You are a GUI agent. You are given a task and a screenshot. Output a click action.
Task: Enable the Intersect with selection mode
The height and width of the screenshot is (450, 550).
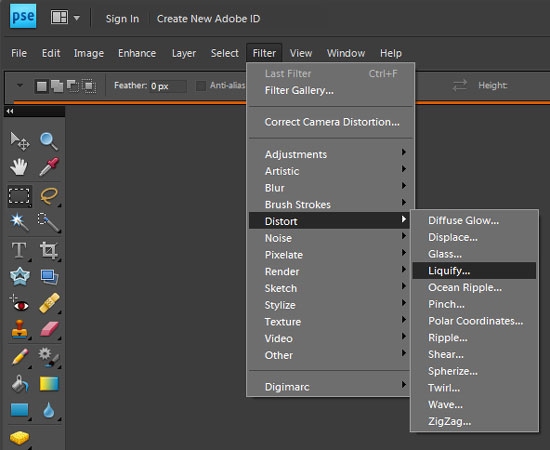pos(89,86)
